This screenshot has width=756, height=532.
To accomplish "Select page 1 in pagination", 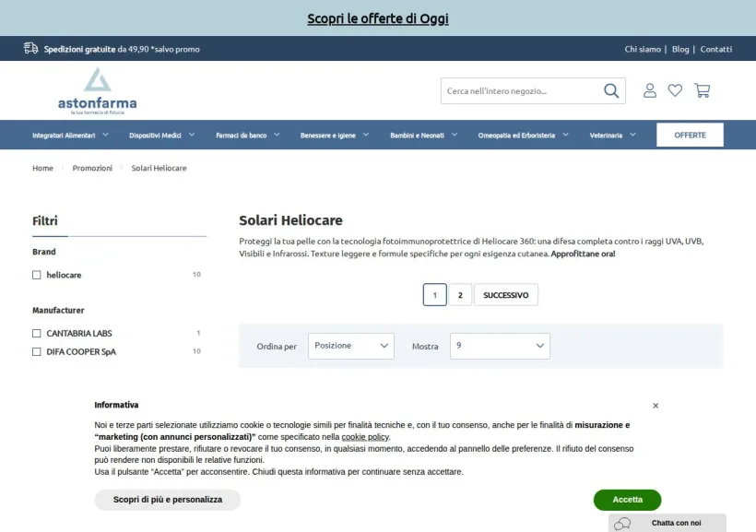I will (434, 295).
